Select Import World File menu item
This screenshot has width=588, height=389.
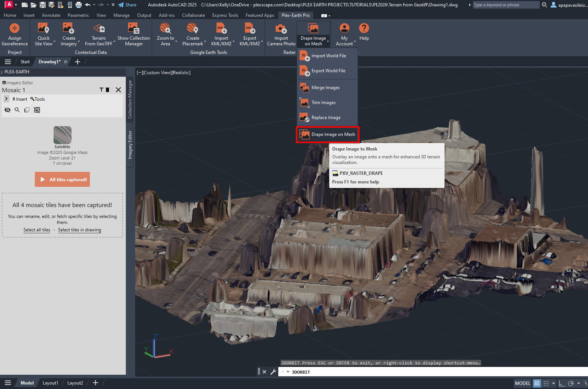[x=328, y=56]
